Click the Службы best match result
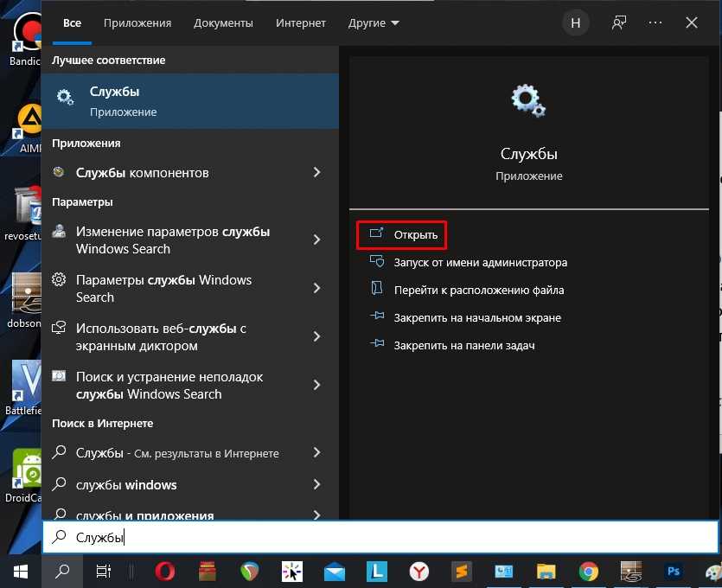This screenshot has height=588, width=722. pyautogui.click(x=190, y=101)
